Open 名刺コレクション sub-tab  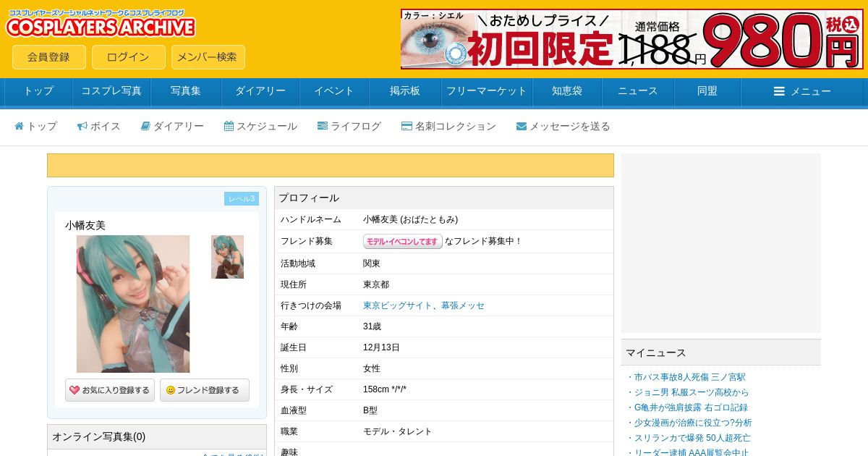click(x=448, y=126)
